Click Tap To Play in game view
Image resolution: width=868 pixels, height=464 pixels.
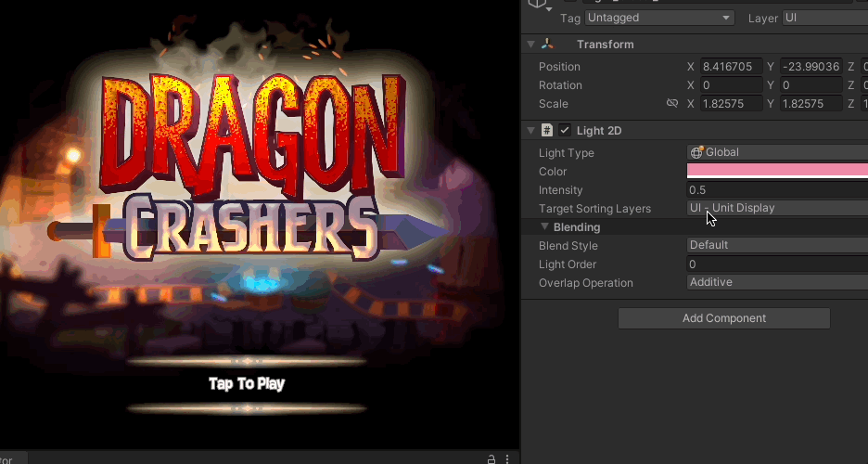[x=247, y=383]
